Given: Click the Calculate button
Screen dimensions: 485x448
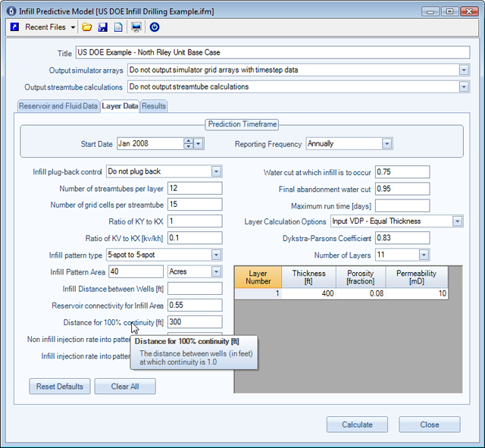Looking at the screenshot, I should tap(357, 425).
